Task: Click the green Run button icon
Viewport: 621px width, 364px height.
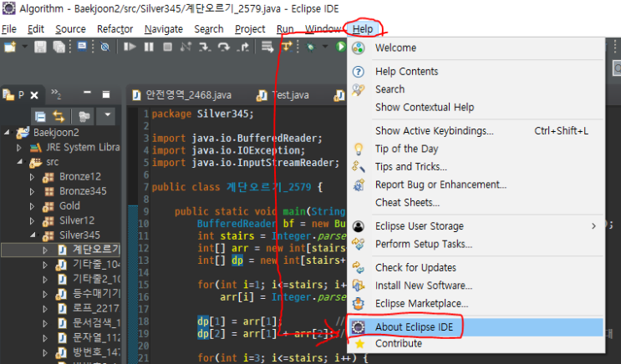Action: tap(340, 47)
